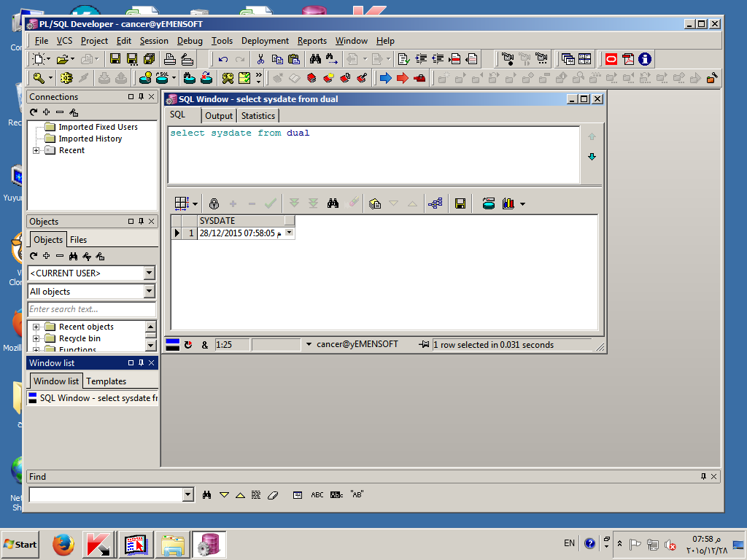Click the lock icon in result grid toolbar
Image resolution: width=747 pixels, height=560 pixels.
tap(214, 203)
